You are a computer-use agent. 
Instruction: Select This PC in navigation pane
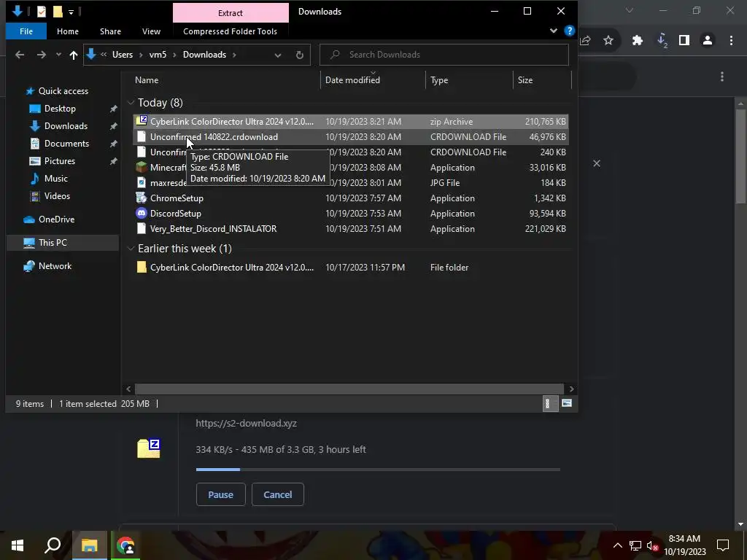click(x=53, y=242)
